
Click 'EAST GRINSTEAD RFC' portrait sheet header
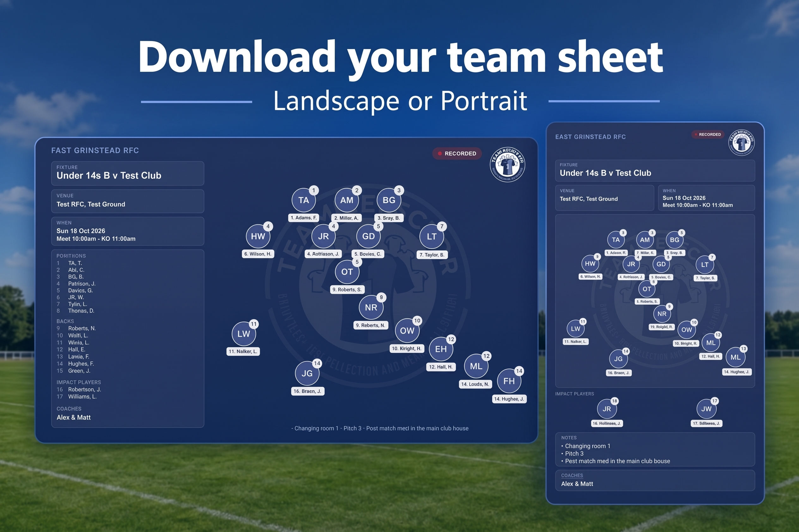coord(591,137)
